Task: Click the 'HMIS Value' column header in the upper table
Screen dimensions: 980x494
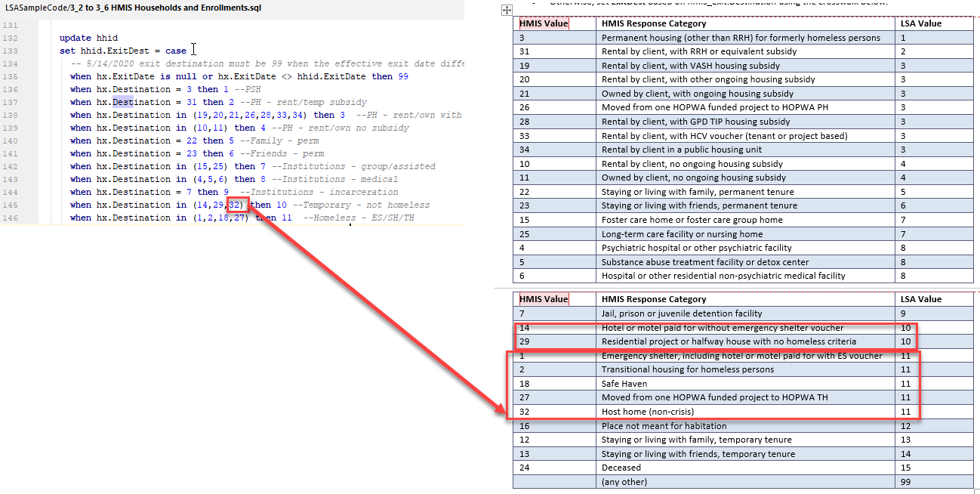Action: click(544, 23)
